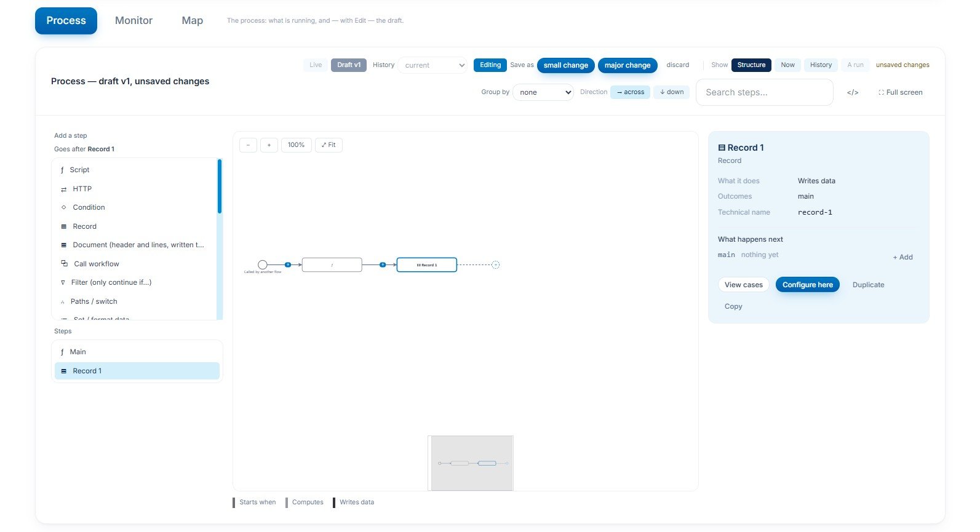
Task: Show the Now view
Action: [787, 65]
